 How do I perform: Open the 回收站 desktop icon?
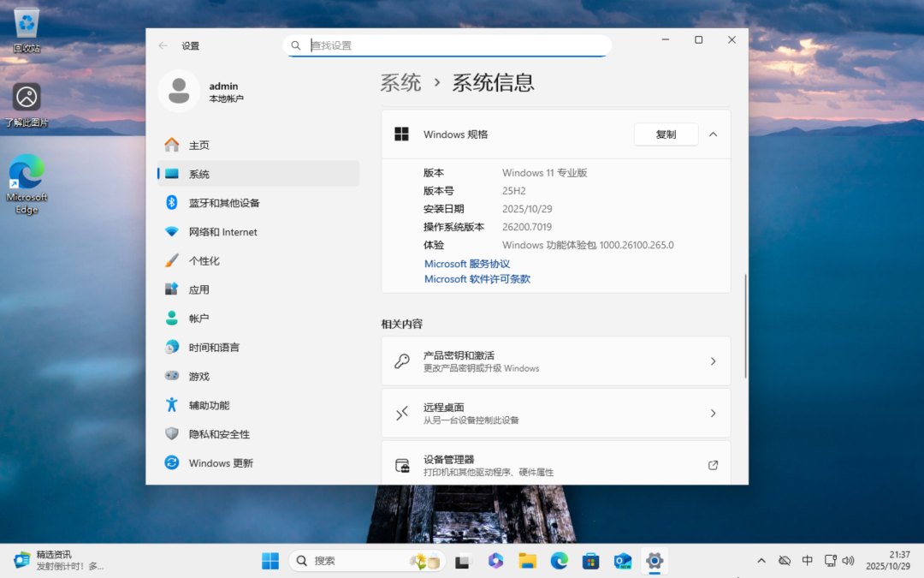click(27, 30)
